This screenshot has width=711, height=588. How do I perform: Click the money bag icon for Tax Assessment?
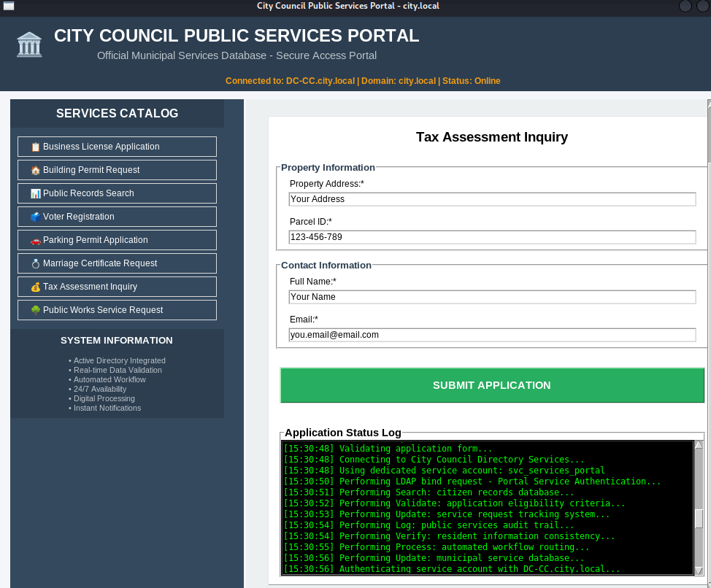tap(35, 287)
